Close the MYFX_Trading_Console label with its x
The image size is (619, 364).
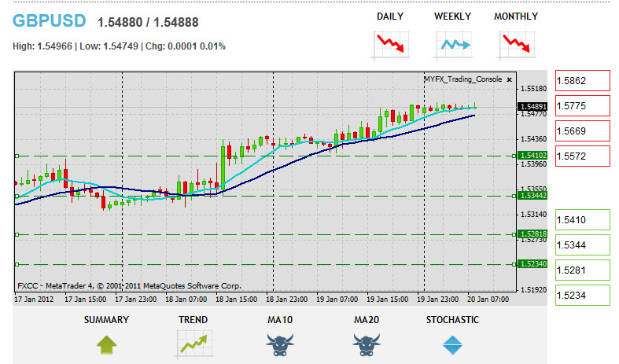coord(509,79)
